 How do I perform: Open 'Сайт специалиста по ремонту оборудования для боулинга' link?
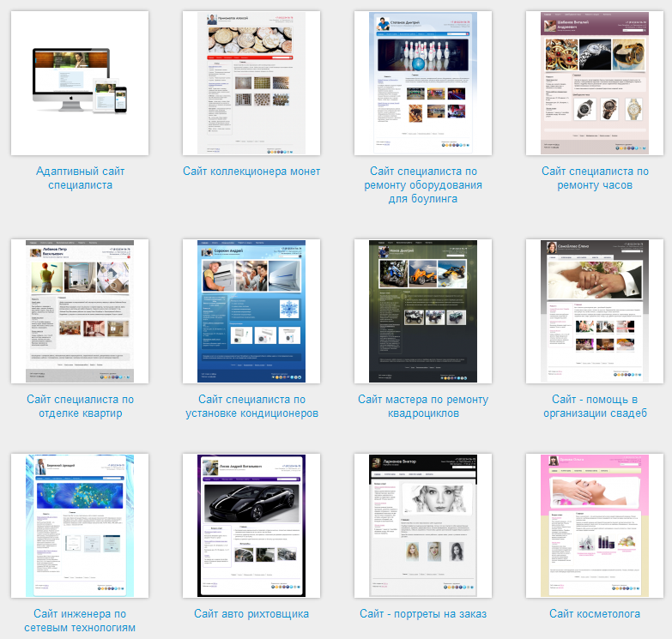pos(423,185)
